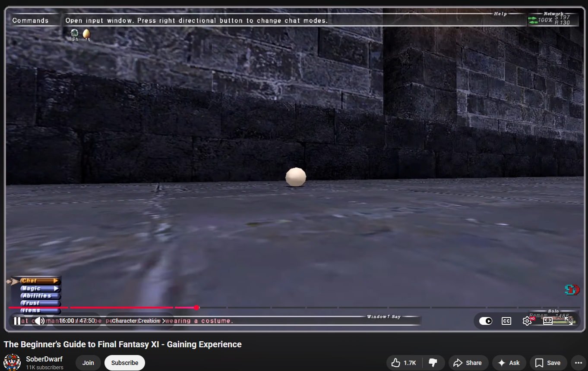Enter fullscreen mode
Screen dimensions: 588x371
tap(569, 321)
